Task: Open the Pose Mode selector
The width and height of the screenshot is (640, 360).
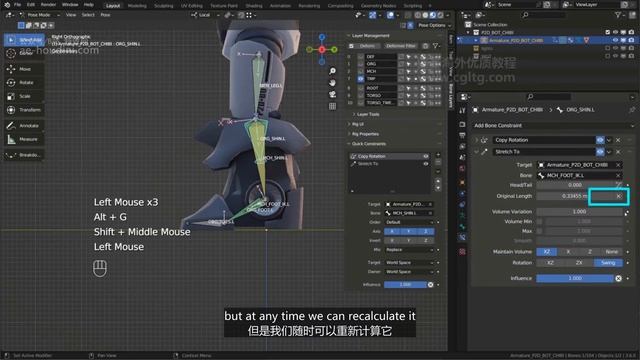Action: tap(39, 15)
